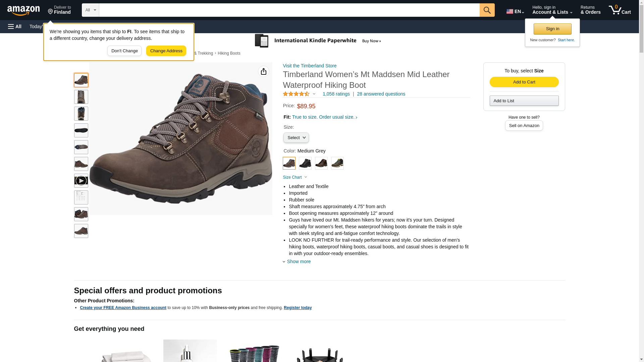
Task: Expand Show more product details
Action: point(298,261)
